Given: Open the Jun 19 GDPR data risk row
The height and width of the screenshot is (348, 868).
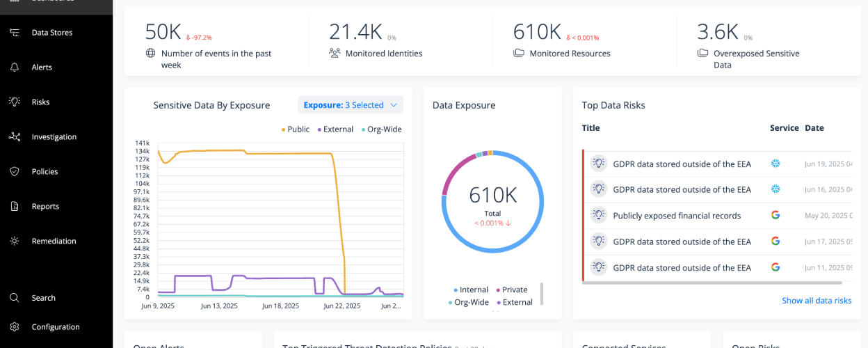Looking at the screenshot, I should click(717, 164).
